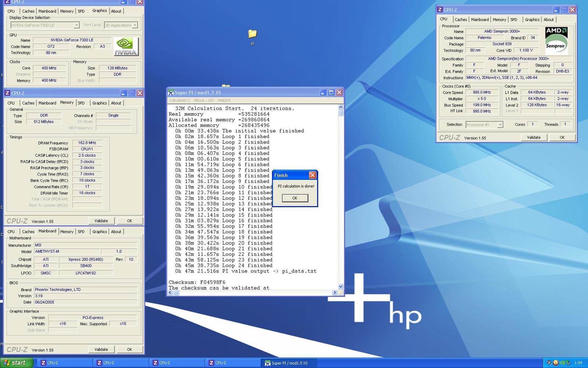Open second CPU-Z taskbar button
588x368 pixels.
(x=121, y=363)
